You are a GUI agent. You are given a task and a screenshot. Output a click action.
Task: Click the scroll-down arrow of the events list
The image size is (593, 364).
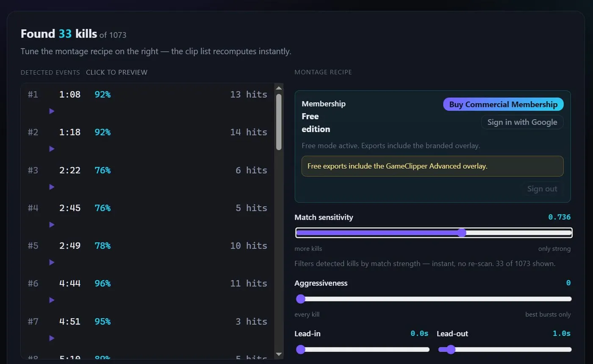(279, 354)
